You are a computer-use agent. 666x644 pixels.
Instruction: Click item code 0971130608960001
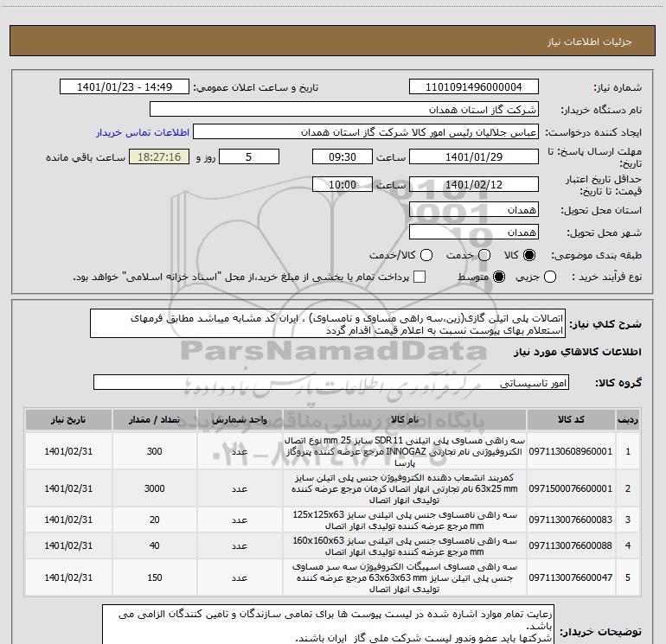571,451
